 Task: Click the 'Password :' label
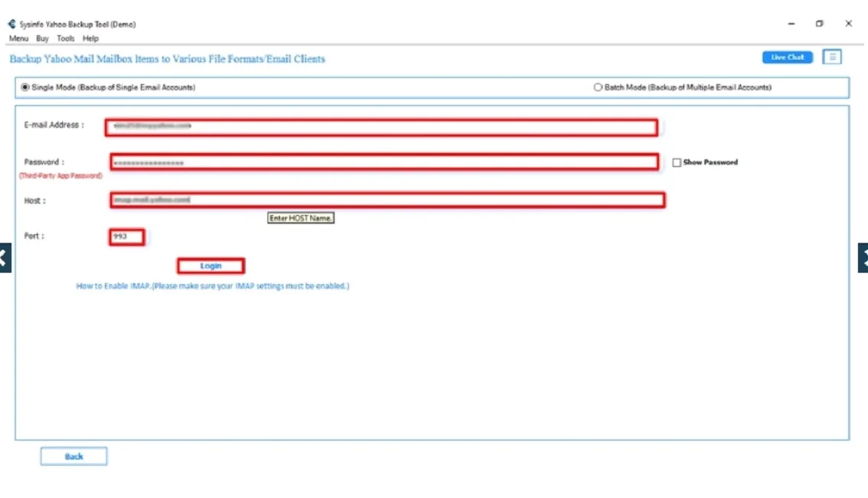tap(44, 162)
